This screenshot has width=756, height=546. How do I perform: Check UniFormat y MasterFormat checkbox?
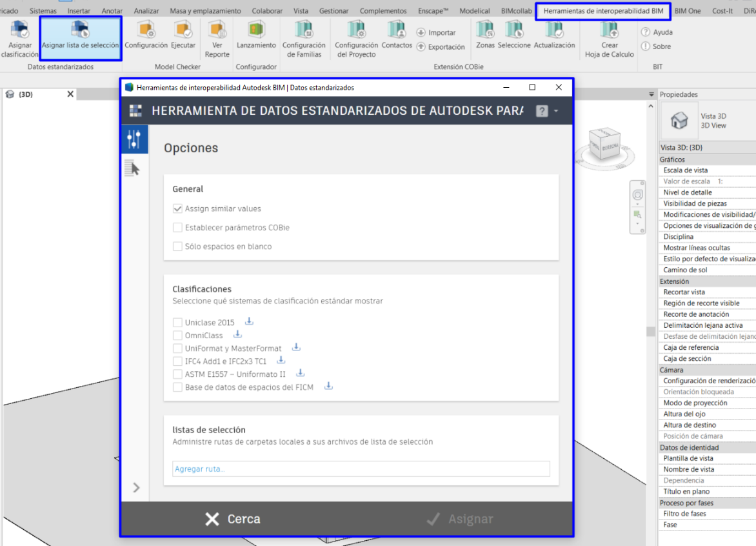click(x=177, y=349)
